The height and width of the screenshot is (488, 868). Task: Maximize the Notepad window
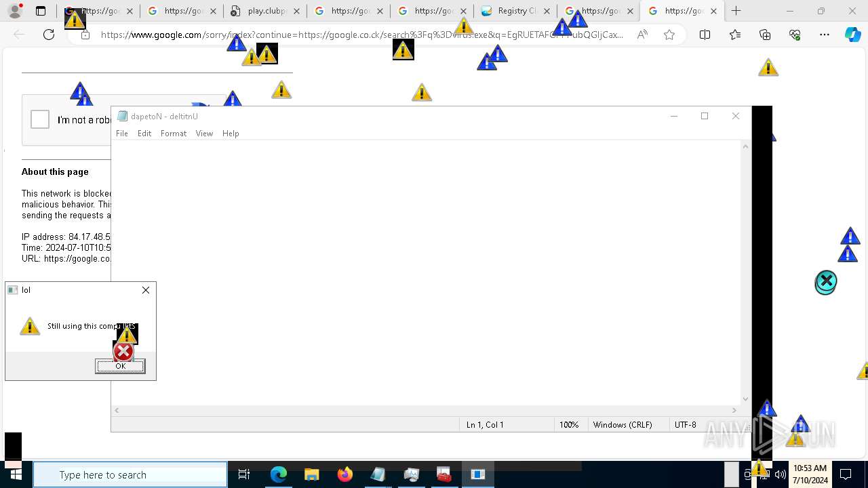tap(705, 116)
